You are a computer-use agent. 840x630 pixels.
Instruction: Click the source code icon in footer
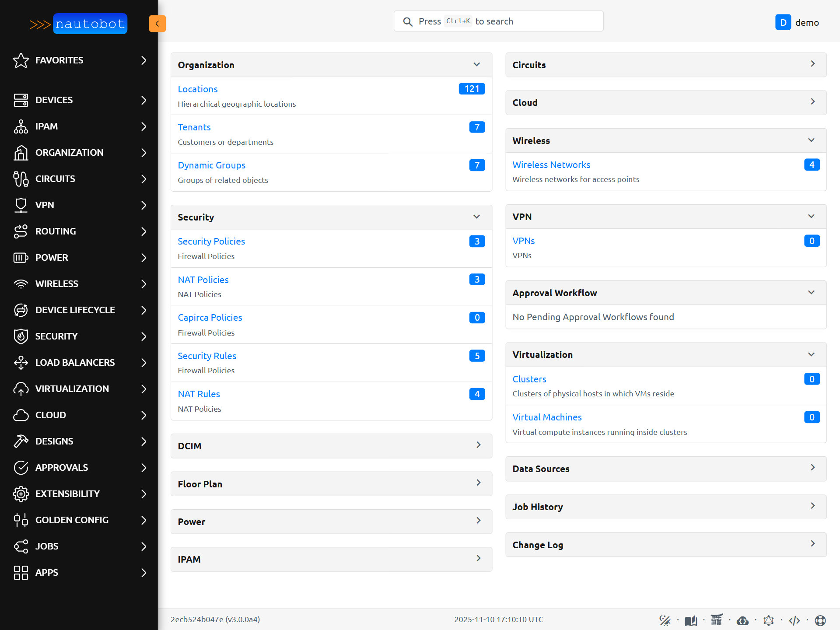point(794,620)
